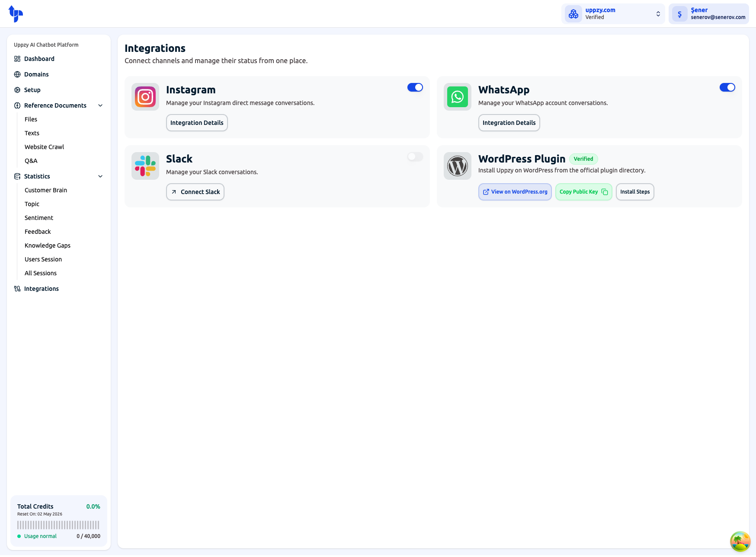Image resolution: width=756 pixels, height=557 pixels.
Task: Click the Setup gear icon
Action: coord(17,90)
